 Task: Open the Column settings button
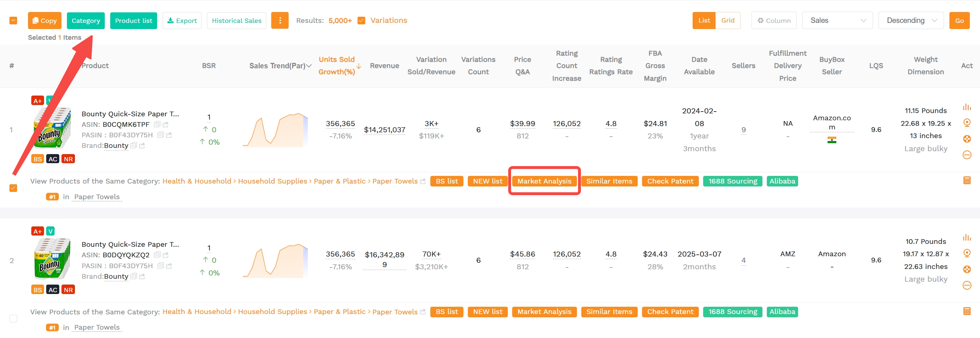click(774, 20)
